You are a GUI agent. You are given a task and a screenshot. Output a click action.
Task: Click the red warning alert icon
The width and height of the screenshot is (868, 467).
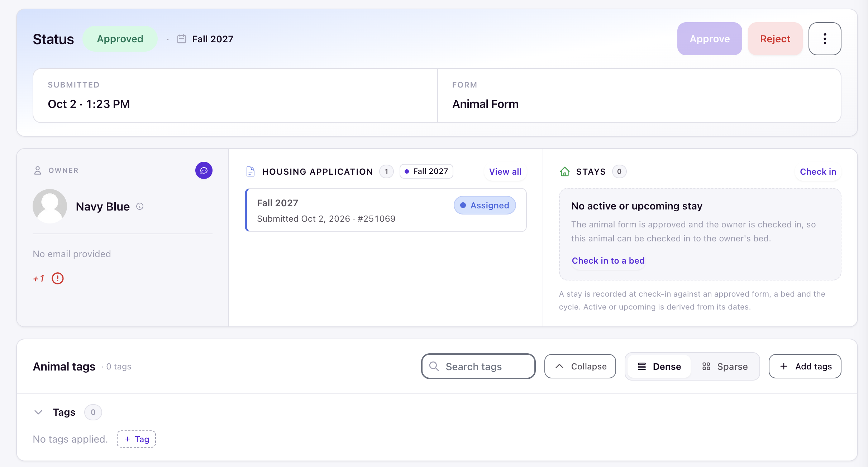tap(58, 278)
